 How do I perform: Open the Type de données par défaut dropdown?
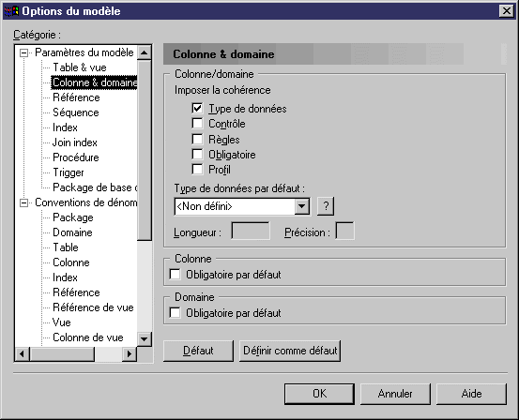click(x=302, y=206)
